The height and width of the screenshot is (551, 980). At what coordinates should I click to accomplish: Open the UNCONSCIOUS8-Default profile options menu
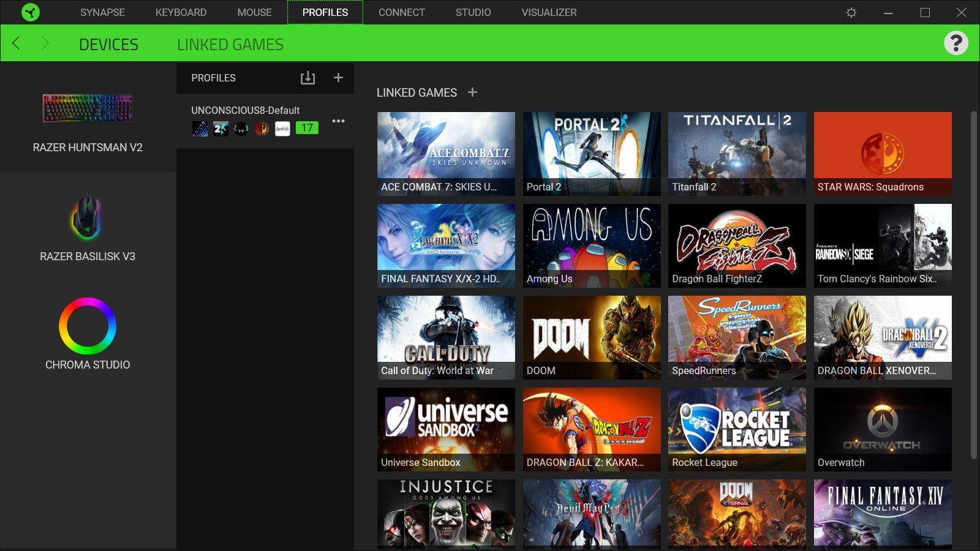pyautogui.click(x=338, y=121)
